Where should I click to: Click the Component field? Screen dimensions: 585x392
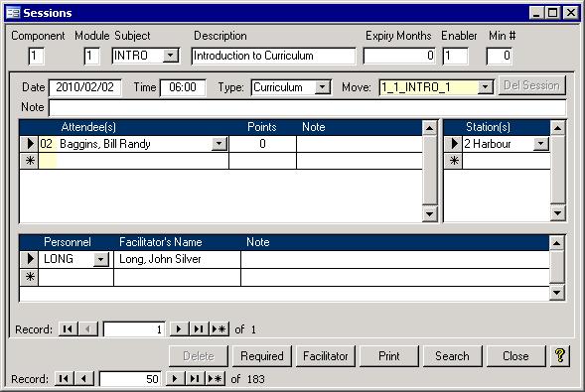[x=36, y=56]
